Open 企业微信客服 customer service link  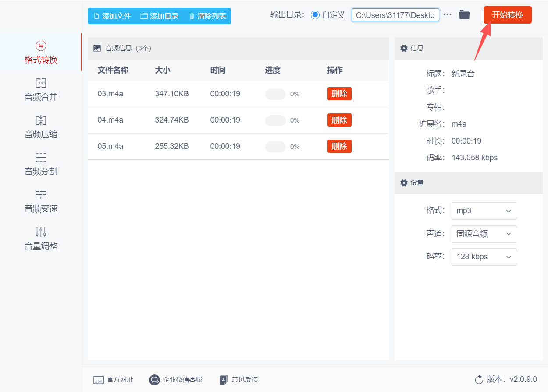point(176,380)
